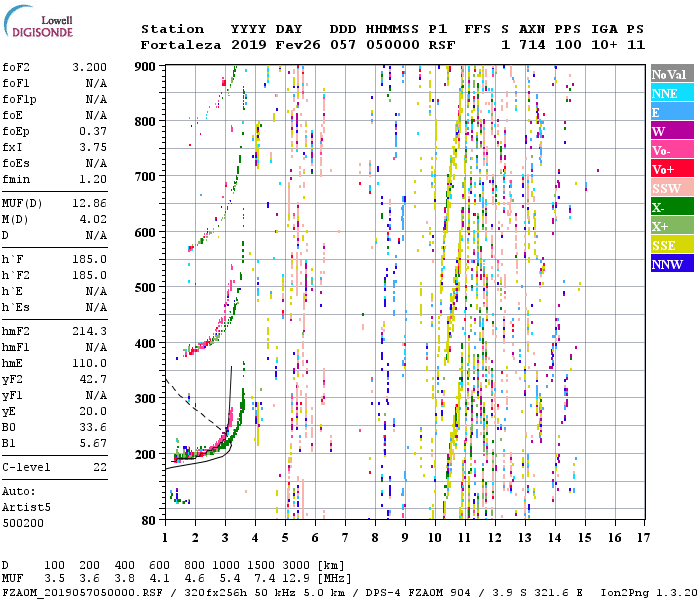700x600 pixels.
Task: Click the 17 MHz frequency axis label
Action: (644, 538)
